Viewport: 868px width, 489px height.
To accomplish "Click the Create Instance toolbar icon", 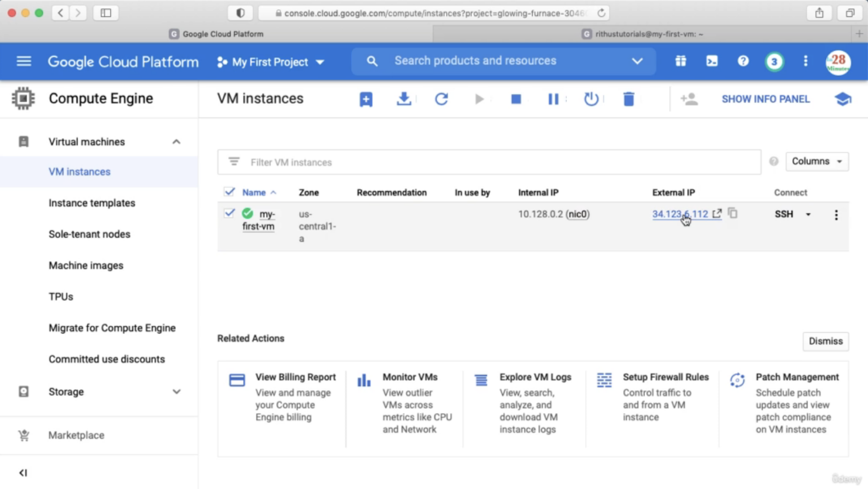I will pos(366,99).
